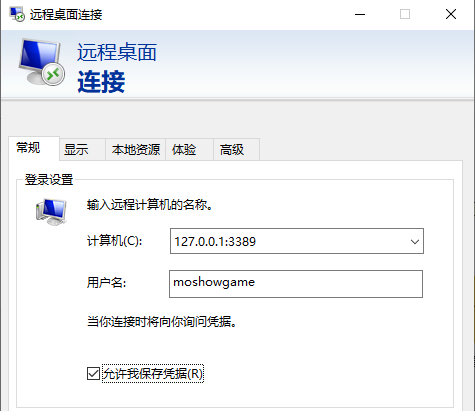
Task: Click the 输入远程计算机的名称 text
Action: tap(150, 205)
